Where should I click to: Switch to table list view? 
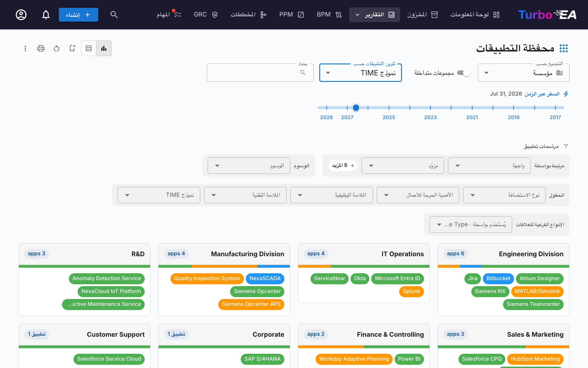[x=89, y=48]
